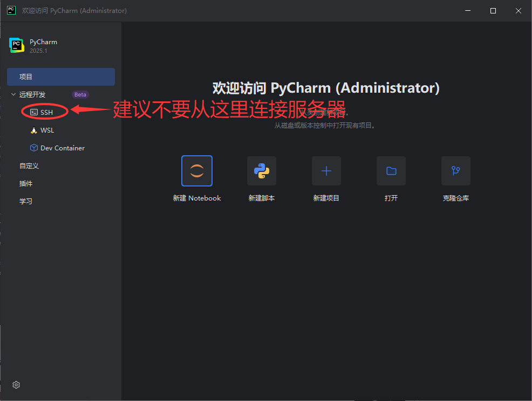Click the 新建 Notebook label
The height and width of the screenshot is (401, 532).
197,198
